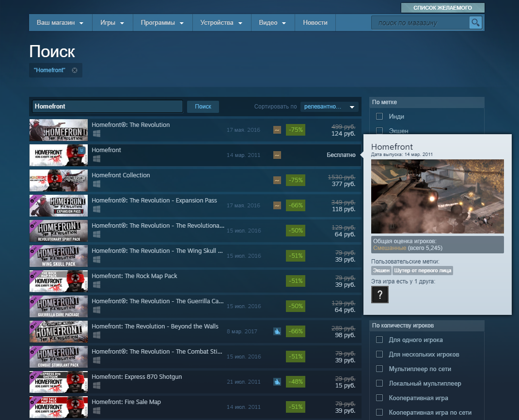Viewport: 519px width, 420px height.
Task: Click the Поиск search button
Action: (x=203, y=107)
